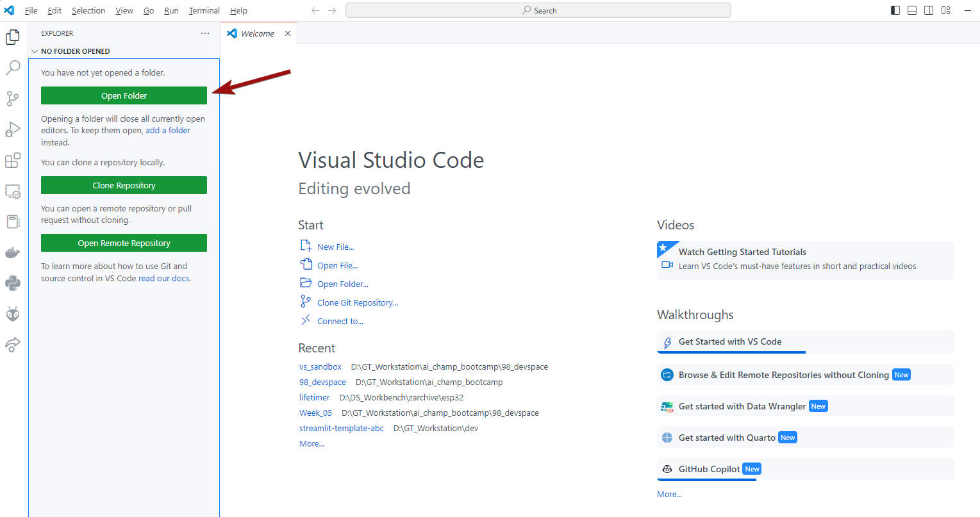Viewport: 980px width, 517px height.
Task: Open the Docker view icon
Action: coord(13,252)
